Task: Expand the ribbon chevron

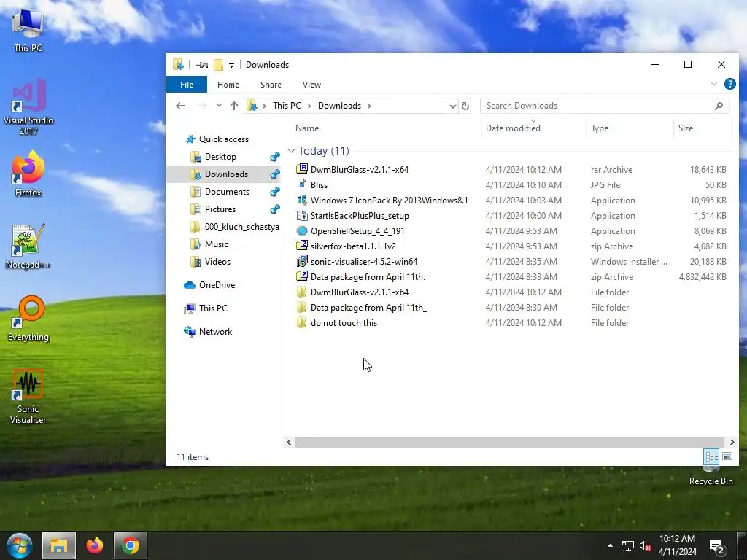Action: [713, 85]
